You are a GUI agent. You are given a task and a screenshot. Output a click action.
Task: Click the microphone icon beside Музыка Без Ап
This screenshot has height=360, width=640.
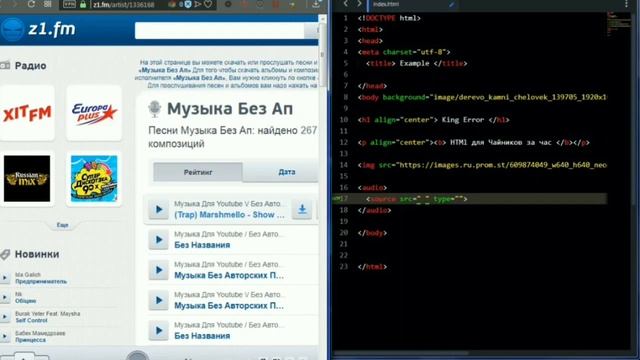click(x=154, y=109)
